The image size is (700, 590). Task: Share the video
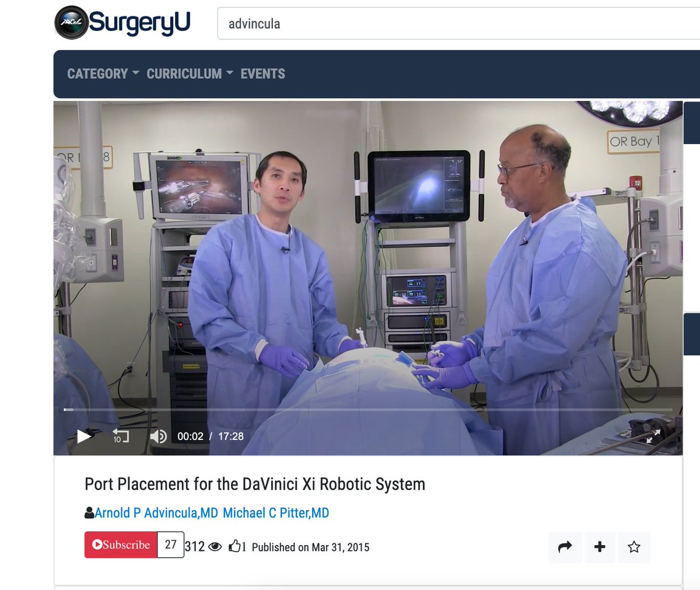[x=565, y=547]
